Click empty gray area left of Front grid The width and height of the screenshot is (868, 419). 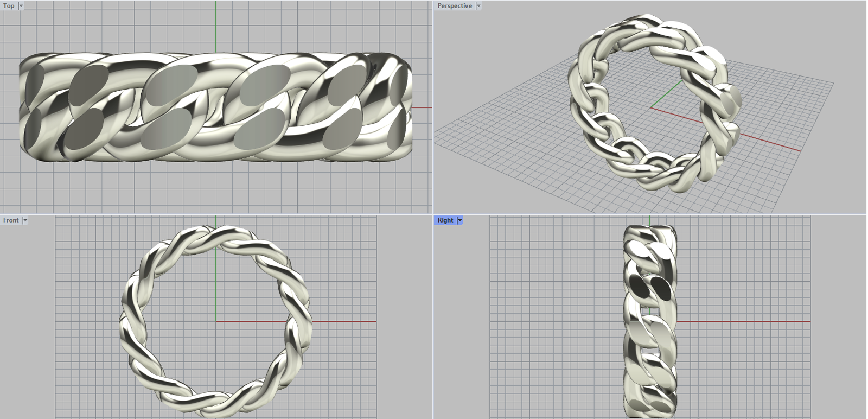27,326
